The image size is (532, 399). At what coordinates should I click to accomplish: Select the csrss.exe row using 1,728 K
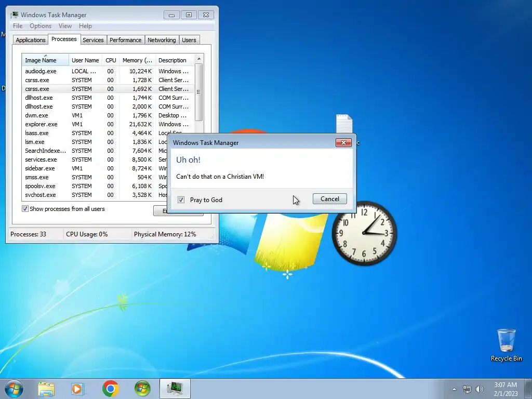[x=108, y=79]
